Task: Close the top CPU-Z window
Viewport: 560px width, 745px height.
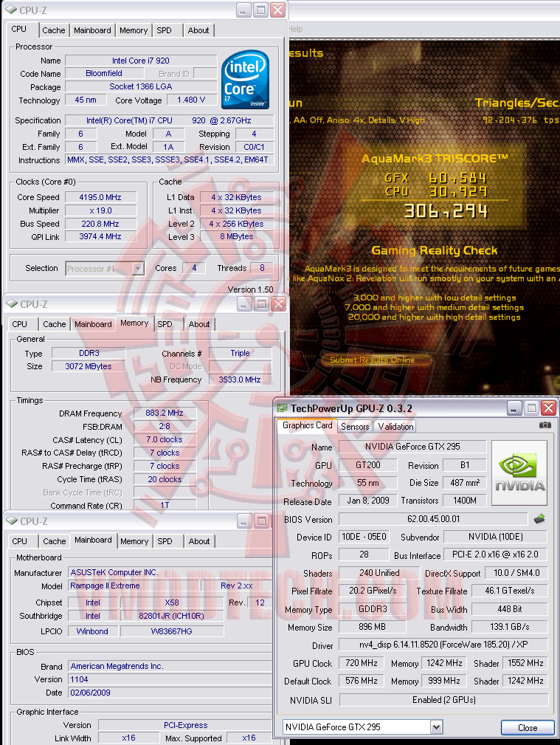Action: (278, 10)
